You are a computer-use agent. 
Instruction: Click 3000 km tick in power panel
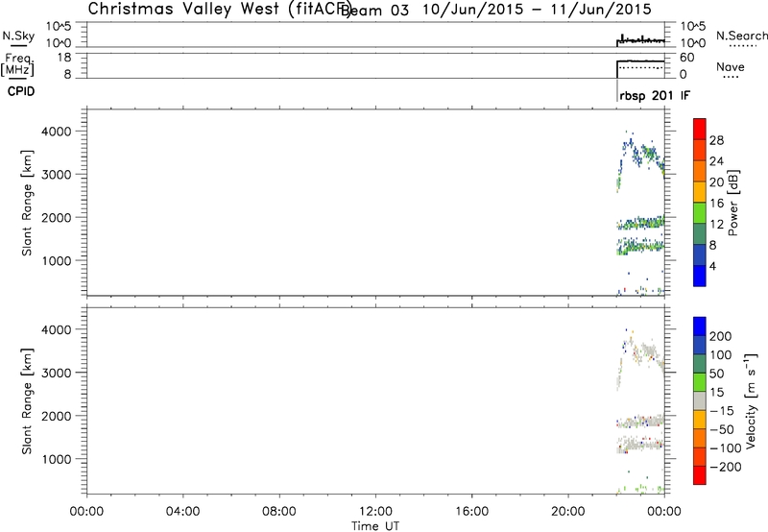tap(57, 175)
